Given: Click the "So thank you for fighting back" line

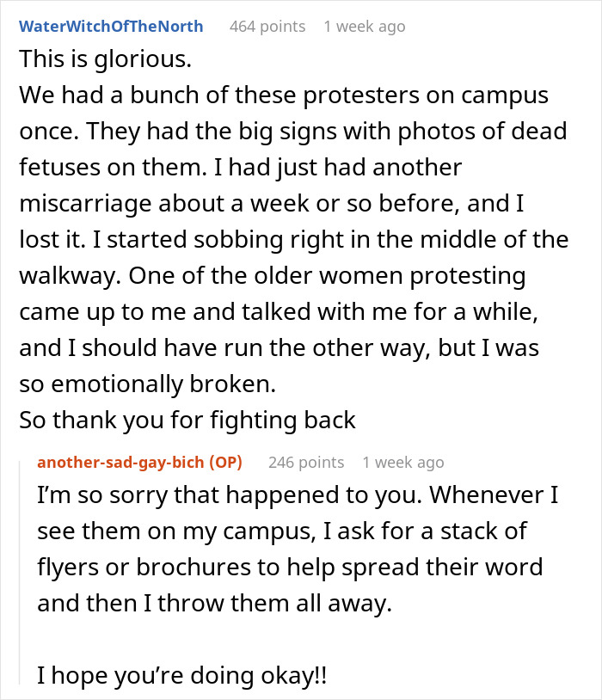Looking at the screenshot, I should (187, 420).
